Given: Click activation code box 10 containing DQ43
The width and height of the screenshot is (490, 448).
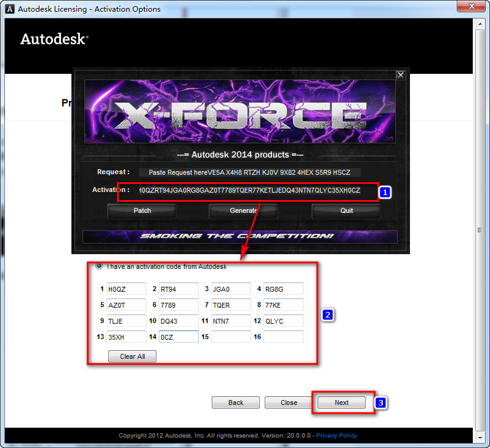Looking at the screenshot, I should click(x=179, y=321).
